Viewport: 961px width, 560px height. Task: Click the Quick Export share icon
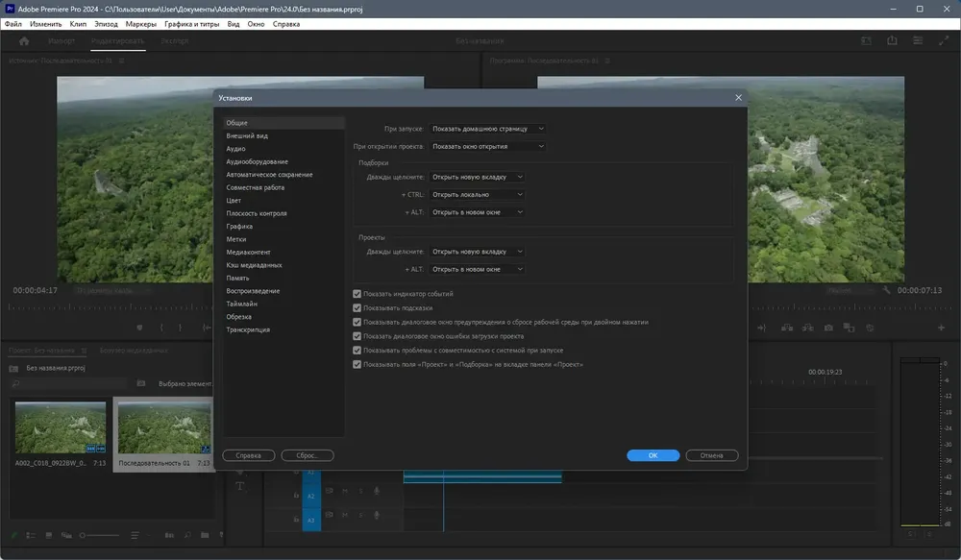pyautogui.click(x=893, y=41)
